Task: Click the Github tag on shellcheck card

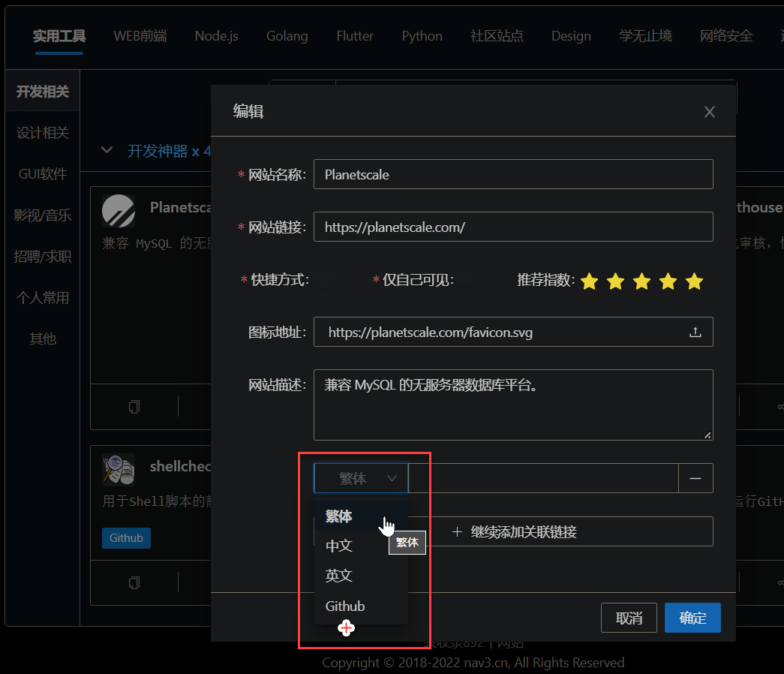Action: 126,538
